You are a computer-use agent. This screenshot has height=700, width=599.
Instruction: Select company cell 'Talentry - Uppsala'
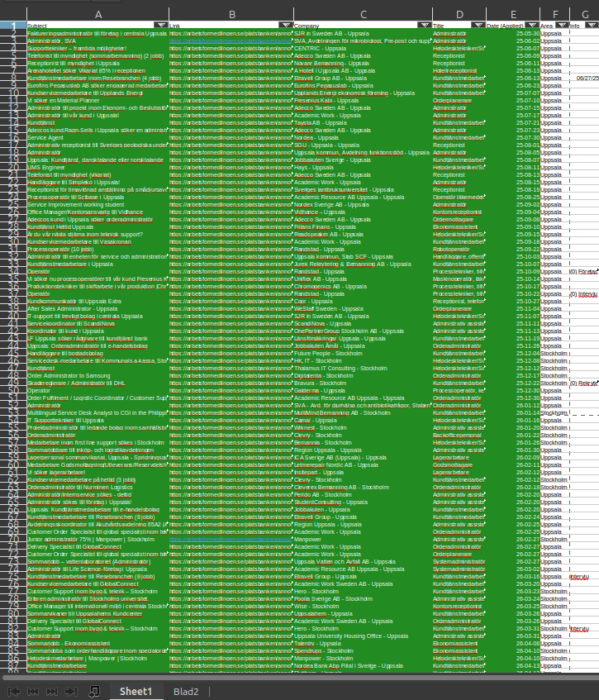point(363,643)
